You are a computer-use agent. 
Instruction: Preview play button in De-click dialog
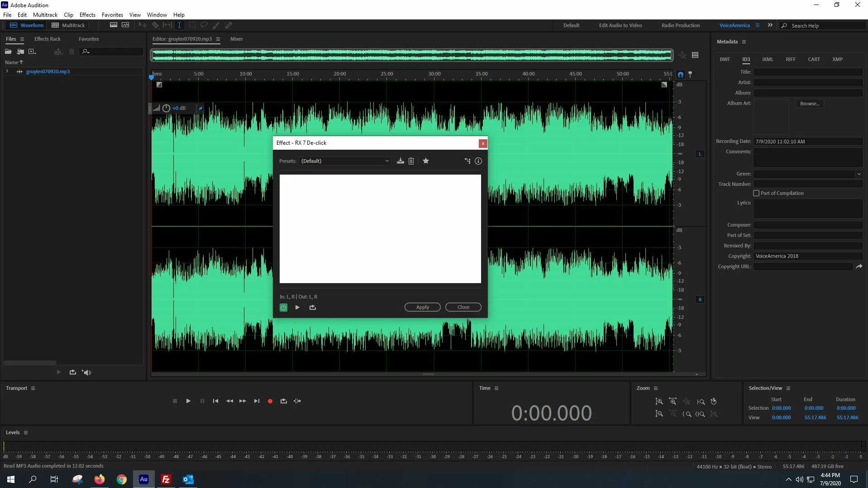tap(297, 308)
